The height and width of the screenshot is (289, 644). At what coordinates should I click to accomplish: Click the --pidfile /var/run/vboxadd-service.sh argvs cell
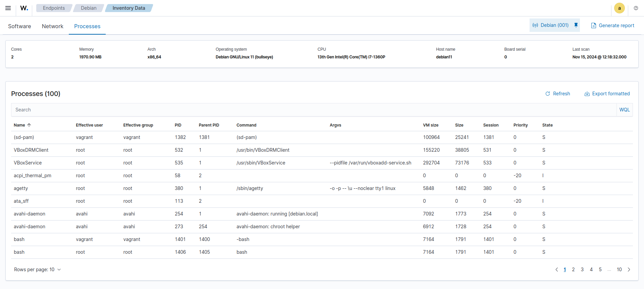pyautogui.click(x=370, y=163)
